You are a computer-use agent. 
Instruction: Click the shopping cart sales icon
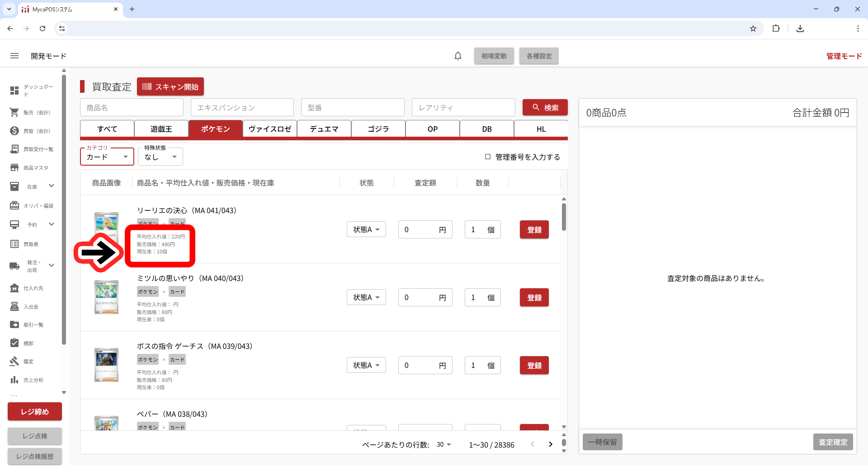[14, 112]
